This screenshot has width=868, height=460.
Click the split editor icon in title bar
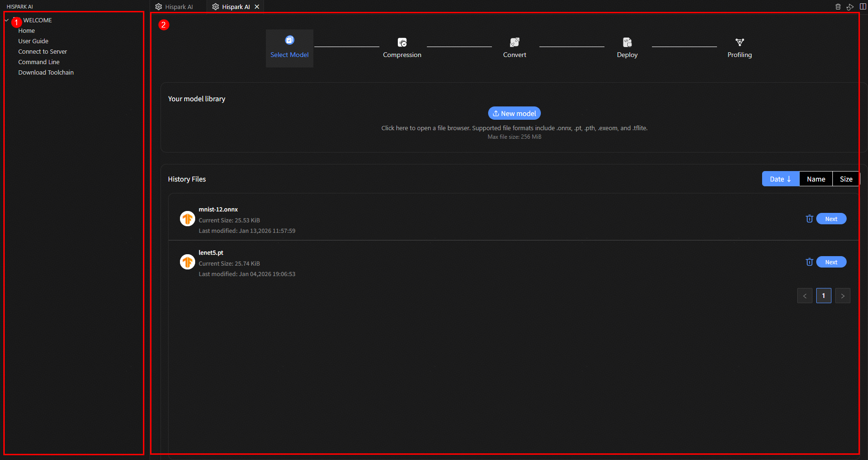coord(863,7)
